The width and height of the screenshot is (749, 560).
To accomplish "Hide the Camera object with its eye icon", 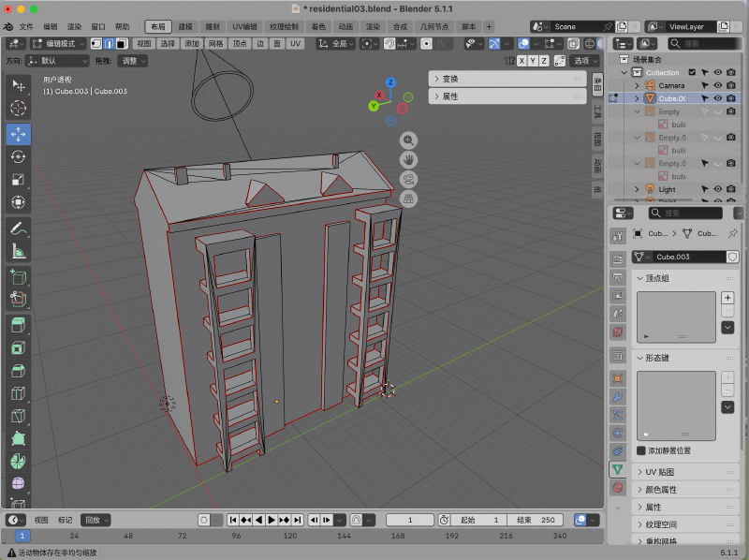I will tap(717, 85).
